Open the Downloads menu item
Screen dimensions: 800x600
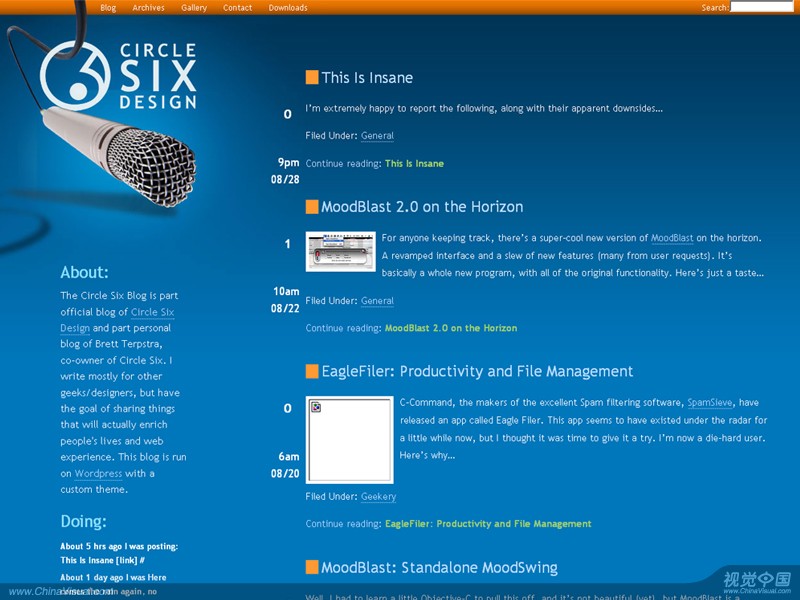point(288,8)
